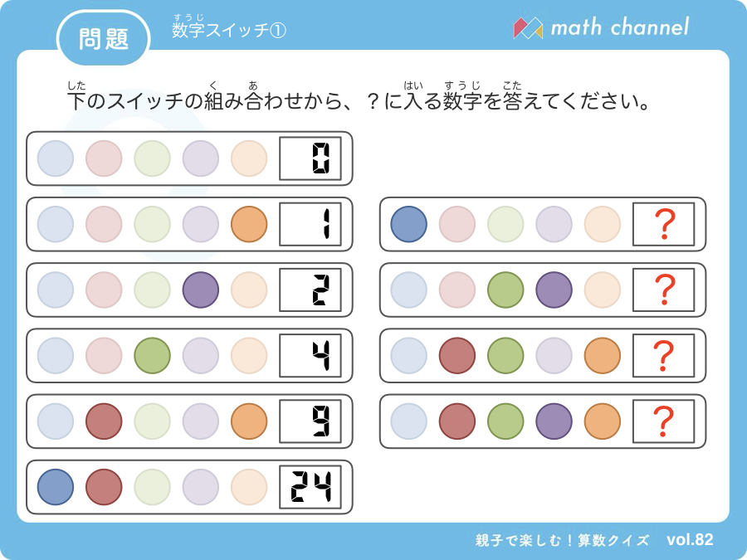Click the question mark box in the second question row
747x560 pixels.
pyautogui.click(x=664, y=290)
